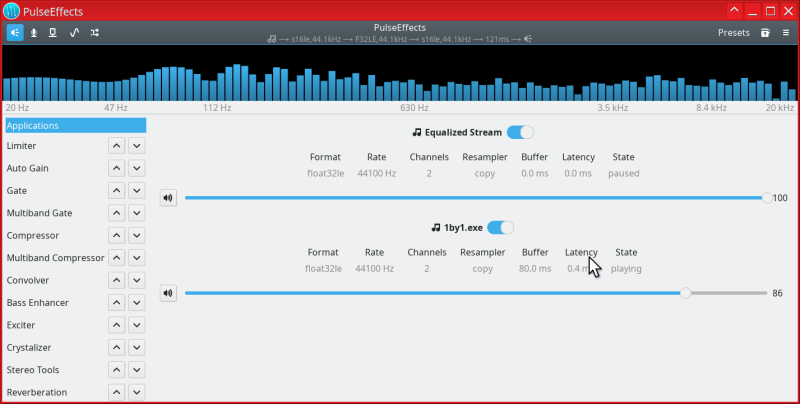Screen dimensions: 800x404
Task: Move Multiband Compressor up
Action: point(116,258)
